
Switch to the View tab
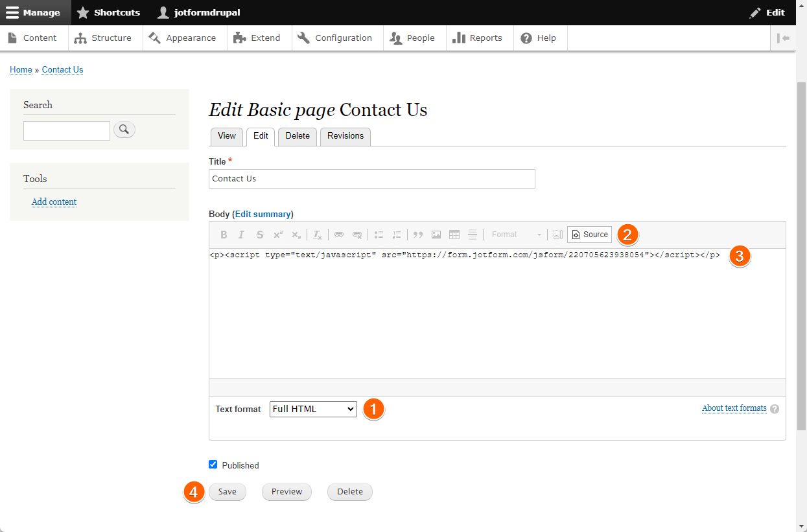[227, 136]
